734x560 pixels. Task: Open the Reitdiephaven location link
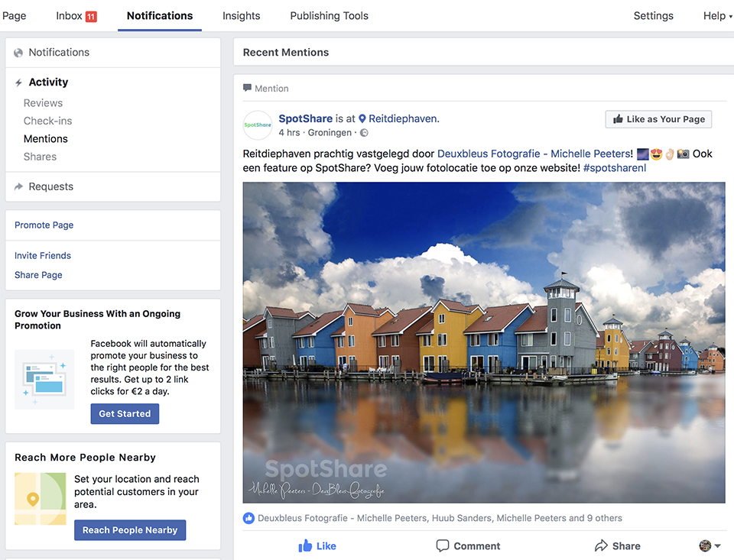point(404,119)
